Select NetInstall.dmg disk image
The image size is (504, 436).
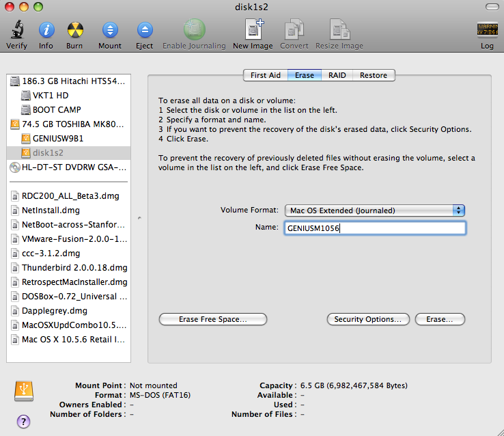click(68, 210)
